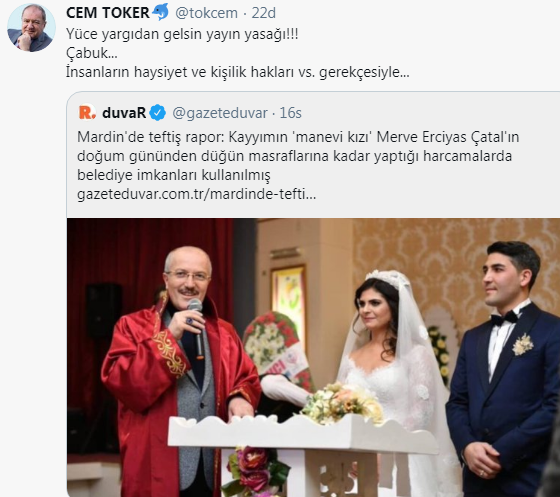560x497 pixels.
Task: Open the 22d tweet timestamp
Action: point(264,13)
